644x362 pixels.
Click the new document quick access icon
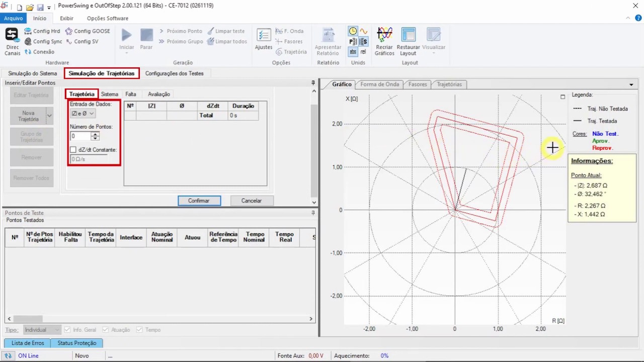tap(20, 8)
